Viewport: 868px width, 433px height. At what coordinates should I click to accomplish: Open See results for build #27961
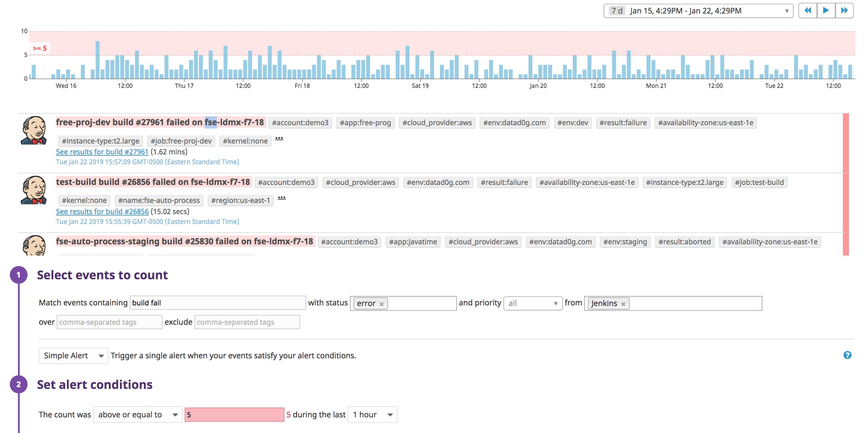tap(102, 152)
